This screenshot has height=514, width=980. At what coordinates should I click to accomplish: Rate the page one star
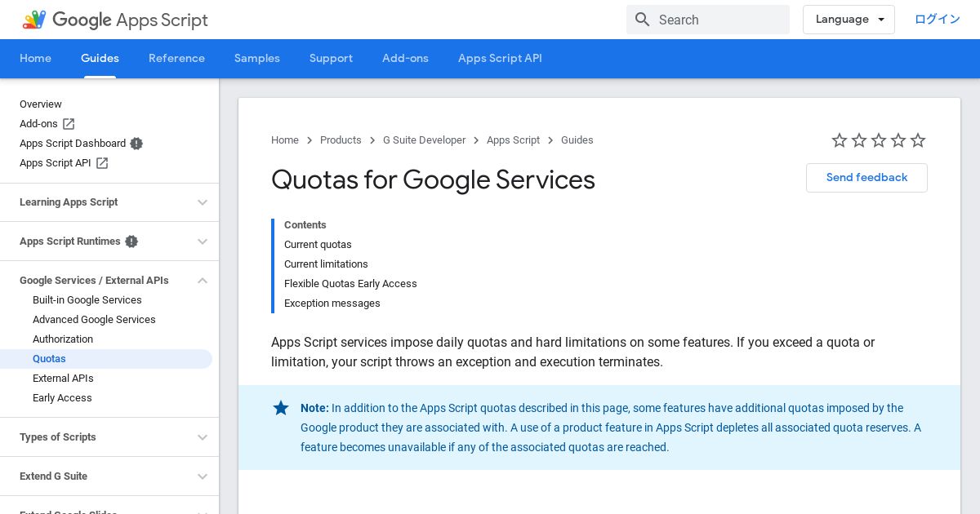[x=840, y=140]
